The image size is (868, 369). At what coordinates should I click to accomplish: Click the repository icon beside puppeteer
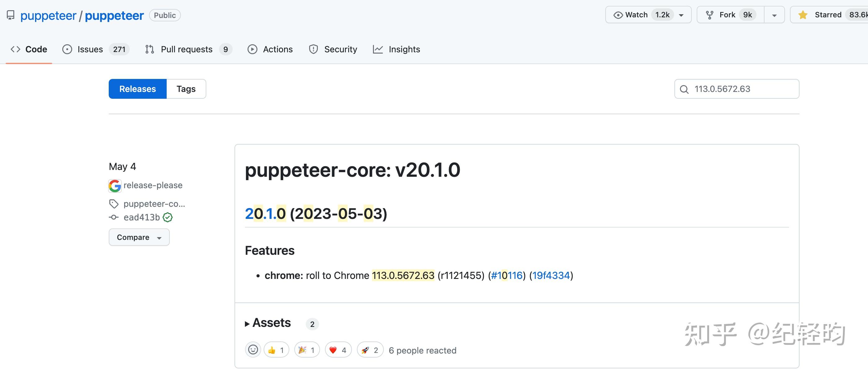click(x=11, y=15)
